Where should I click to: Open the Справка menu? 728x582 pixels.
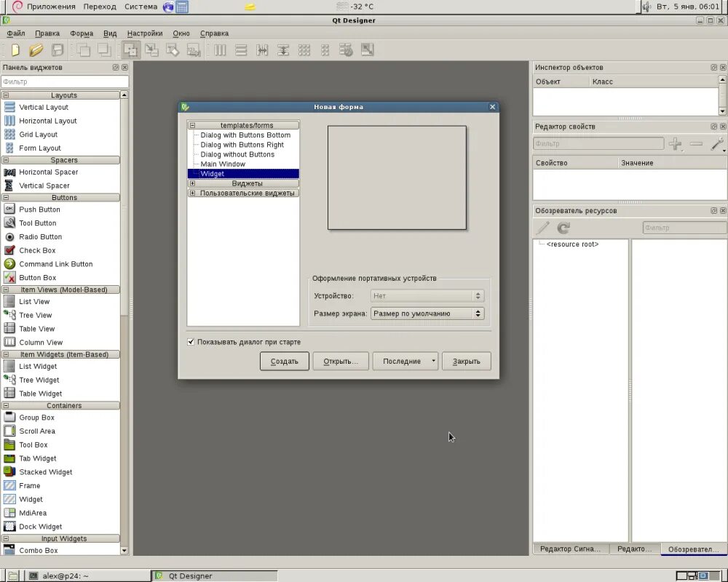(x=214, y=33)
